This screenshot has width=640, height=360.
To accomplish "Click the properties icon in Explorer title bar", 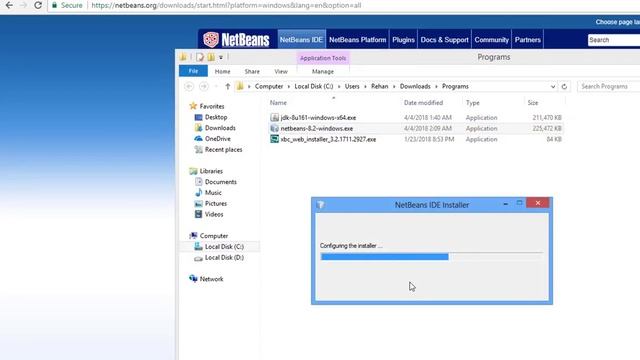I will point(200,57).
